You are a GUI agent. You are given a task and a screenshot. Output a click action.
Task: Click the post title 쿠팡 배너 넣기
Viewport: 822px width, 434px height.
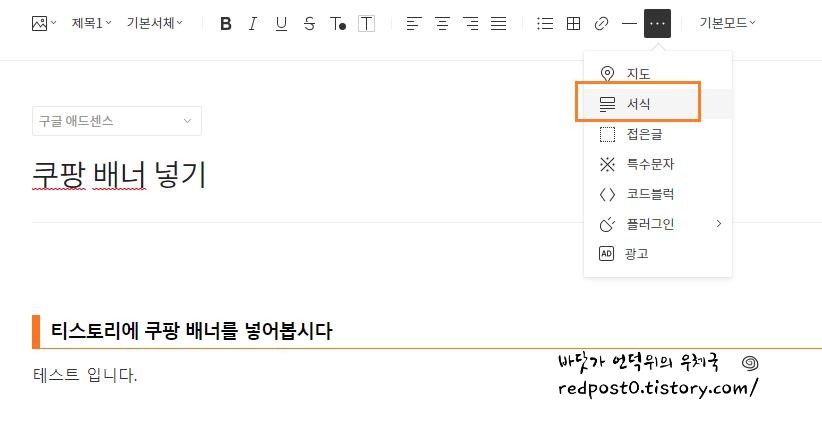(x=119, y=175)
